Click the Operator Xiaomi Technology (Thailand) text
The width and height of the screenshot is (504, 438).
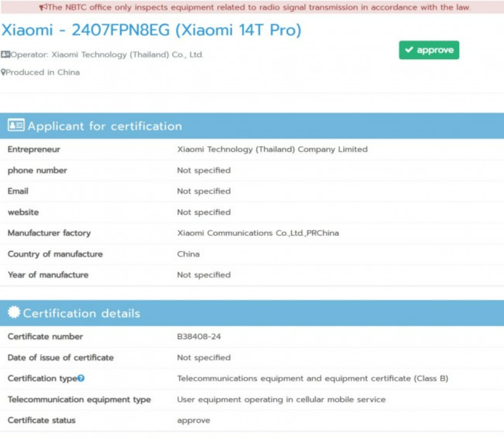[107, 55]
